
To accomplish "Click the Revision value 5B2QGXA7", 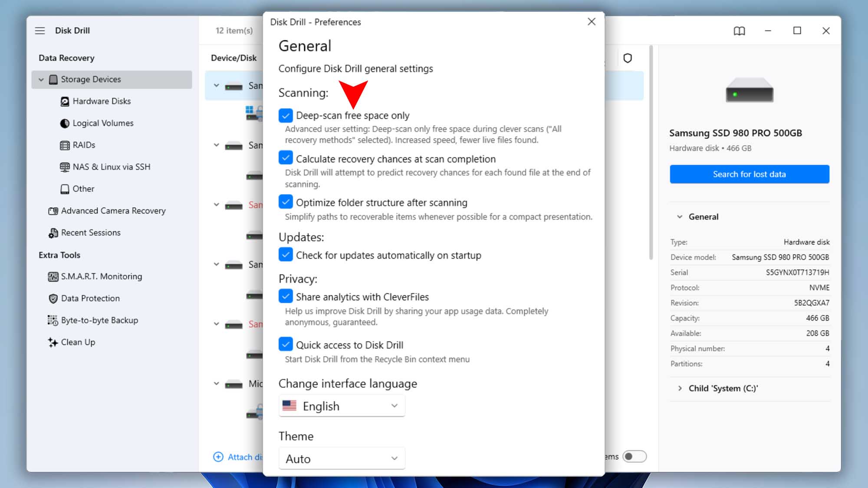I will click(812, 303).
